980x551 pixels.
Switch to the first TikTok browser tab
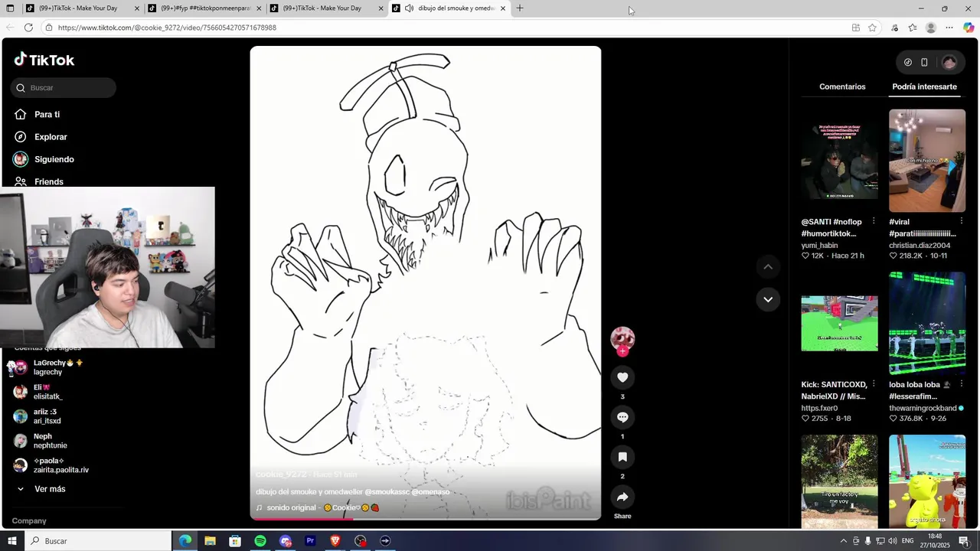[82, 8]
